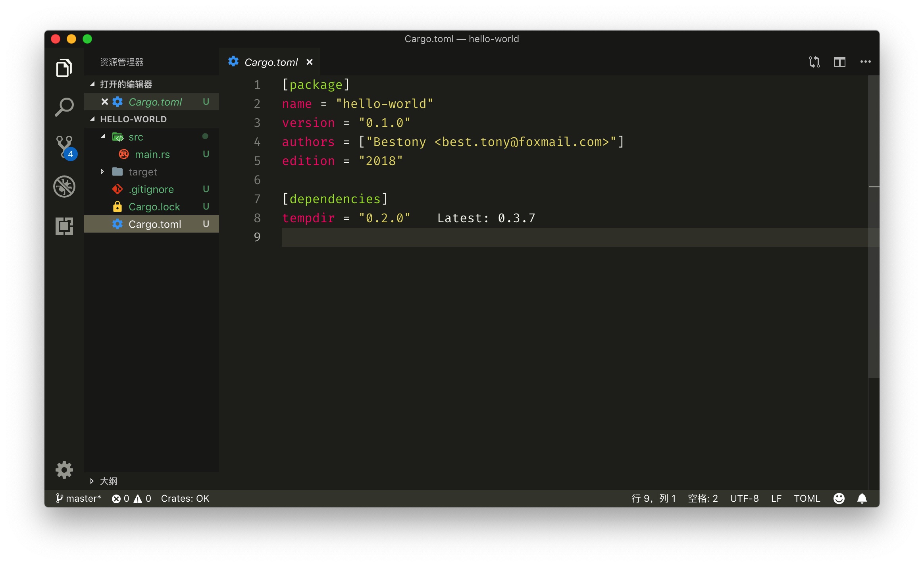
Task: Open the Explorer view in activity bar
Action: coord(64,68)
